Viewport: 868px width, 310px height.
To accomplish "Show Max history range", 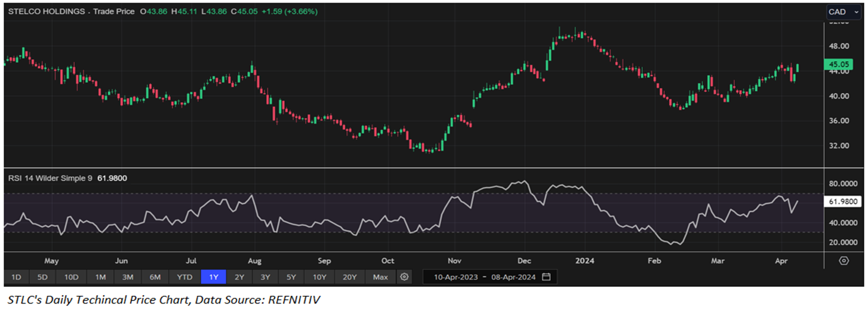I will [x=380, y=277].
